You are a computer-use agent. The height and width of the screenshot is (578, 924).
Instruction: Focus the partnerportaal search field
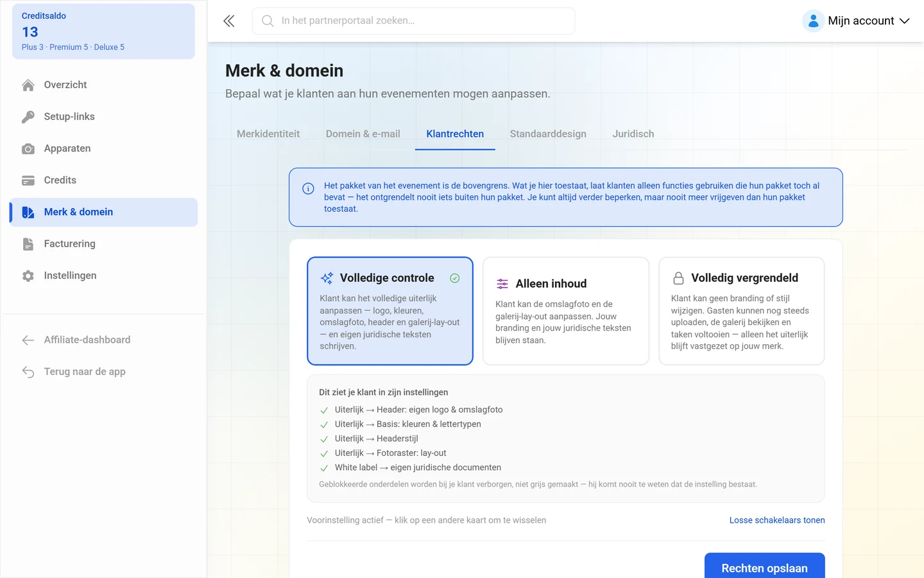[x=414, y=21]
